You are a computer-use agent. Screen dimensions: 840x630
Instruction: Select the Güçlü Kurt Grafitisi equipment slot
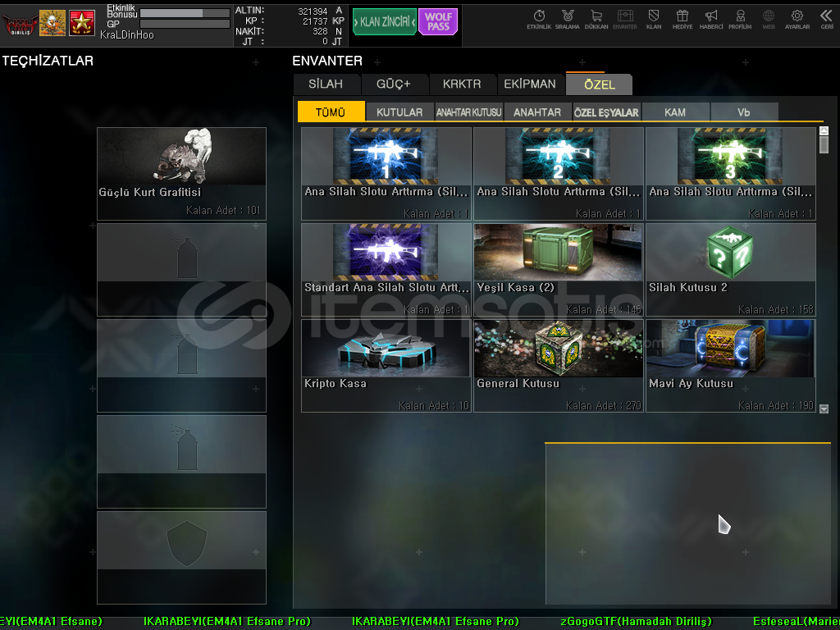tap(181, 174)
